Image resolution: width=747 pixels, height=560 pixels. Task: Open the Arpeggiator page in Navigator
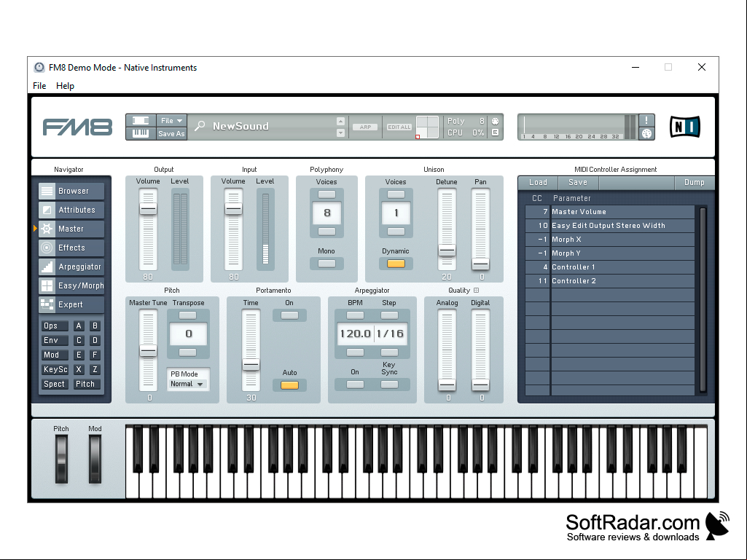tap(71, 267)
